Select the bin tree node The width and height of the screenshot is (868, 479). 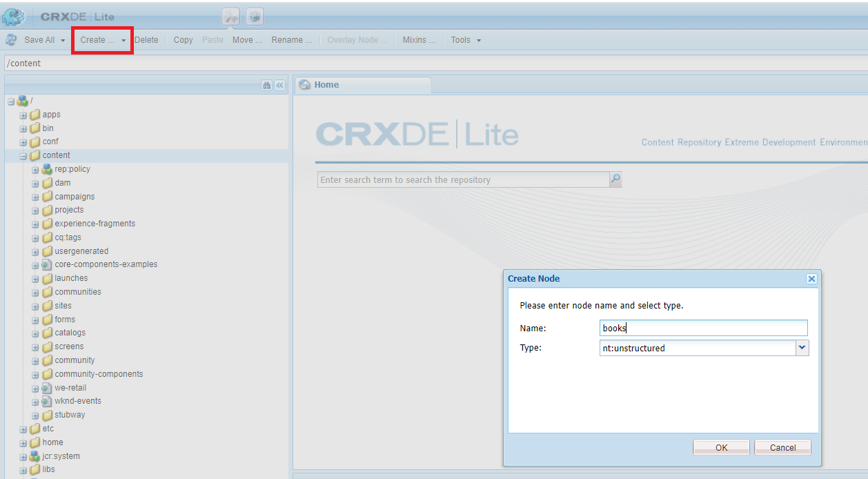[x=48, y=128]
